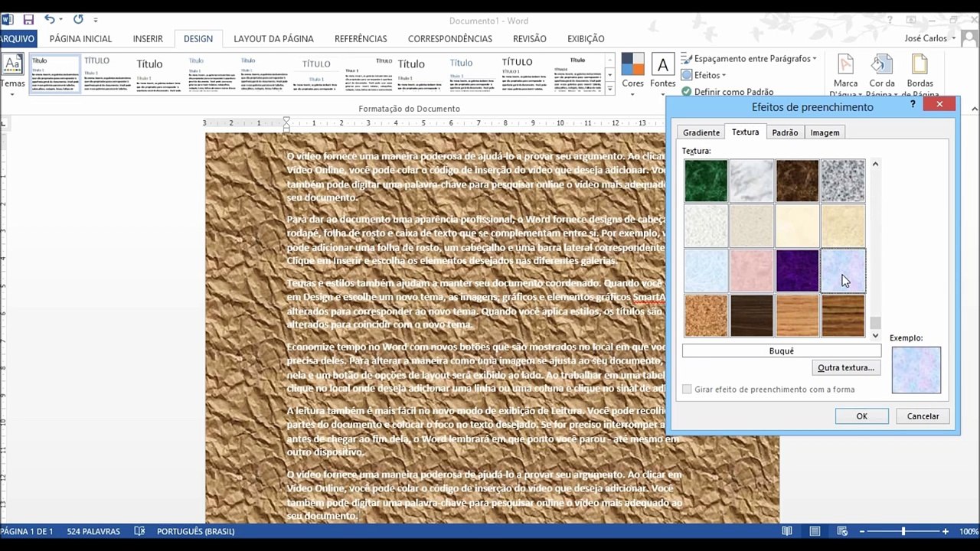Viewport: 980px width, 551px height.
Task: Expand the document formatting styles gallery
Action: (x=610, y=90)
